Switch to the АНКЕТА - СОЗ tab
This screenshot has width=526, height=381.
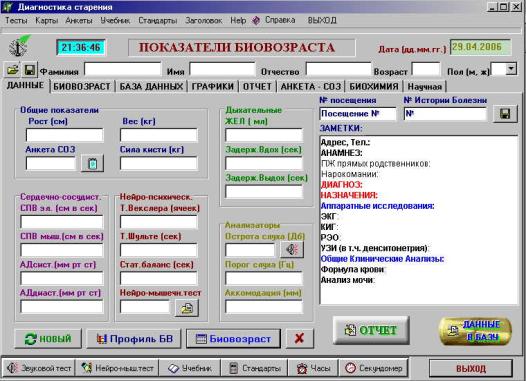311,87
